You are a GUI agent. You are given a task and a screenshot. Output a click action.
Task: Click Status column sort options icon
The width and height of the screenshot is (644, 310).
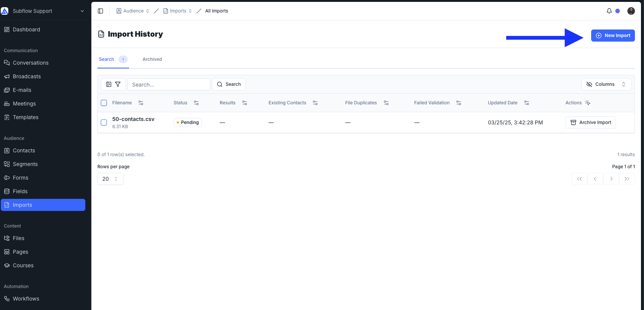(x=196, y=103)
